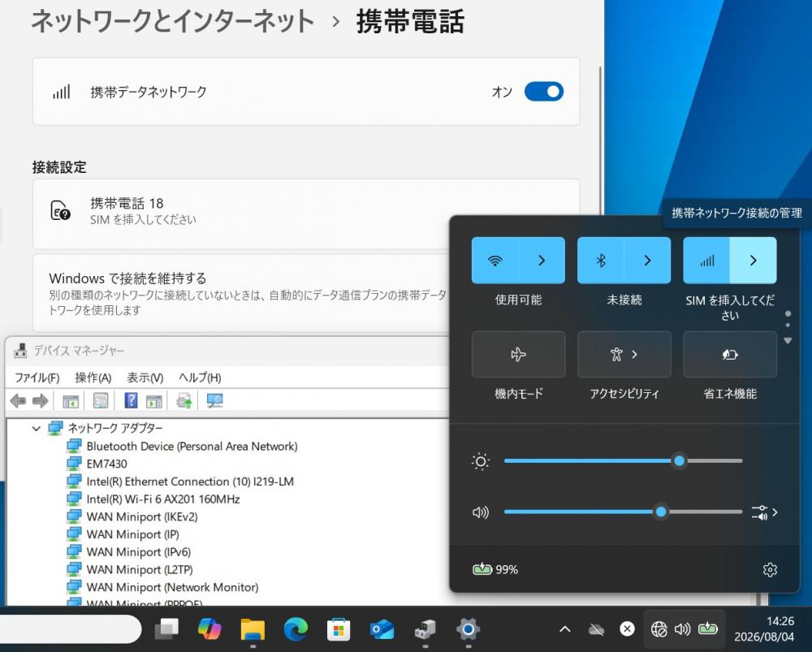Open Microsoft Edge from taskbar

tap(296, 628)
